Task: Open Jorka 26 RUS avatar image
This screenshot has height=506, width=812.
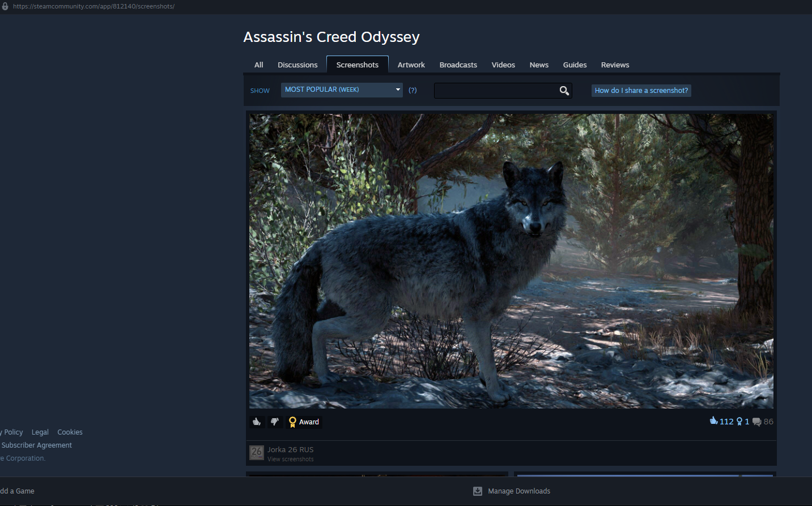Action: pyautogui.click(x=257, y=453)
